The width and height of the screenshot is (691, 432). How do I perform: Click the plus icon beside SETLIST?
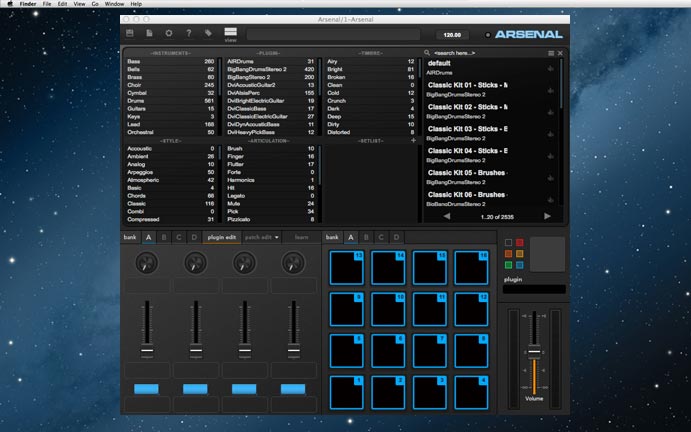(x=413, y=141)
